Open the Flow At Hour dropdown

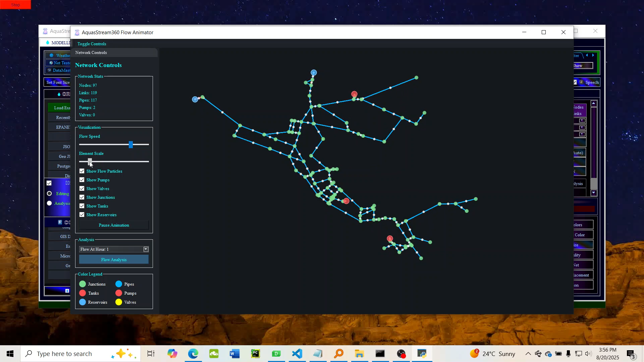coord(146,249)
